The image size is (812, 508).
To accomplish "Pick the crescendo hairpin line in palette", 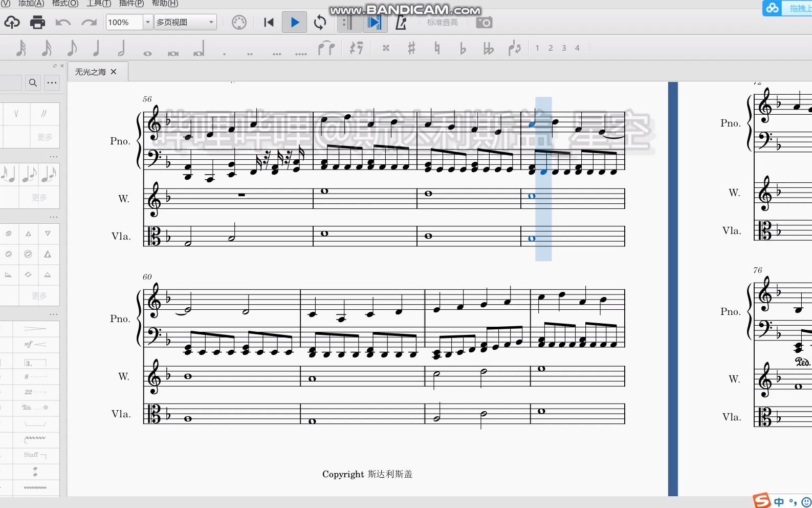I will coord(35,329).
